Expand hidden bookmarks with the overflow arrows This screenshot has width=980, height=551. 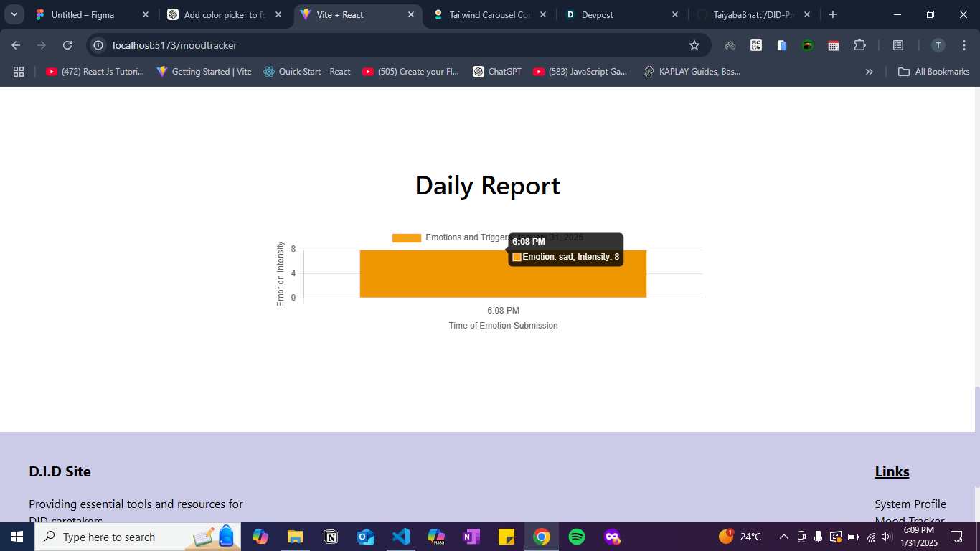coord(870,71)
